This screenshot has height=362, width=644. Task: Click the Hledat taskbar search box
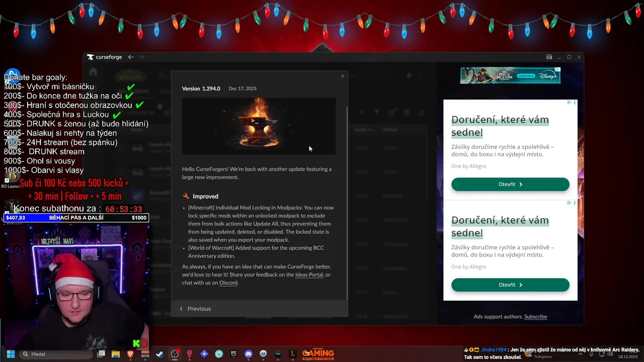[x=56, y=354]
